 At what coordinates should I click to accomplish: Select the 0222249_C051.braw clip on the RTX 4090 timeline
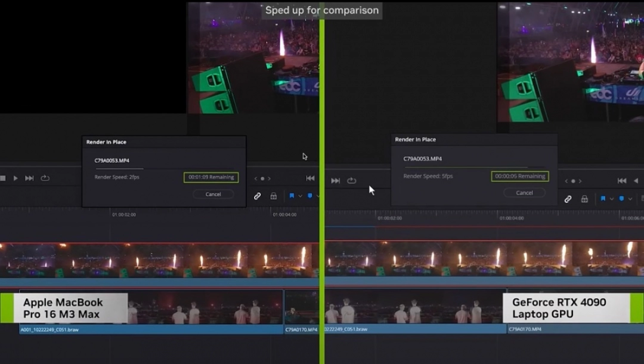pos(416,311)
